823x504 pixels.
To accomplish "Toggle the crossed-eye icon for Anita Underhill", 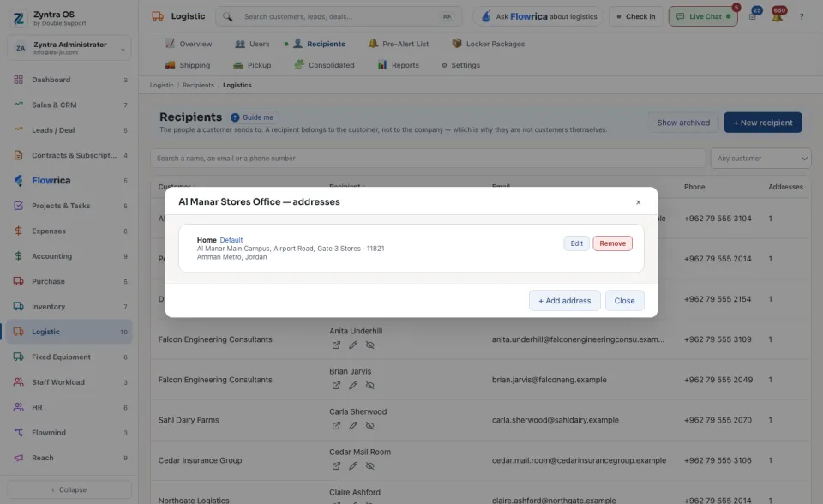I will (x=370, y=345).
